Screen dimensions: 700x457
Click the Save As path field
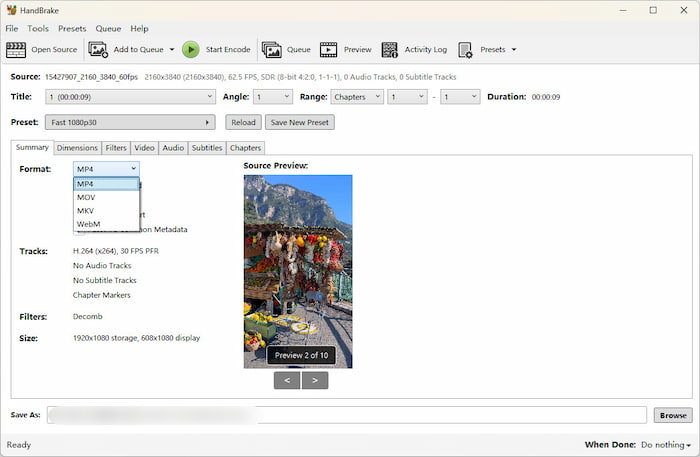coord(347,415)
